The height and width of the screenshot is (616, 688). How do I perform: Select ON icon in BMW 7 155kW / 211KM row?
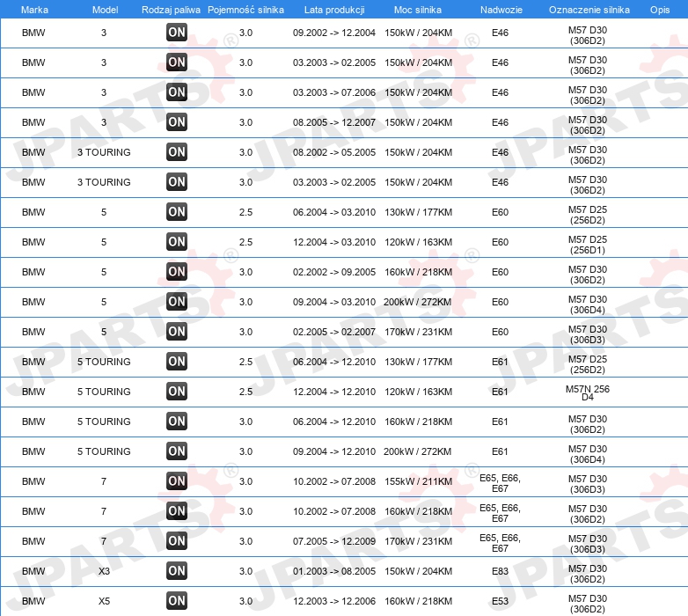pyautogui.click(x=177, y=480)
